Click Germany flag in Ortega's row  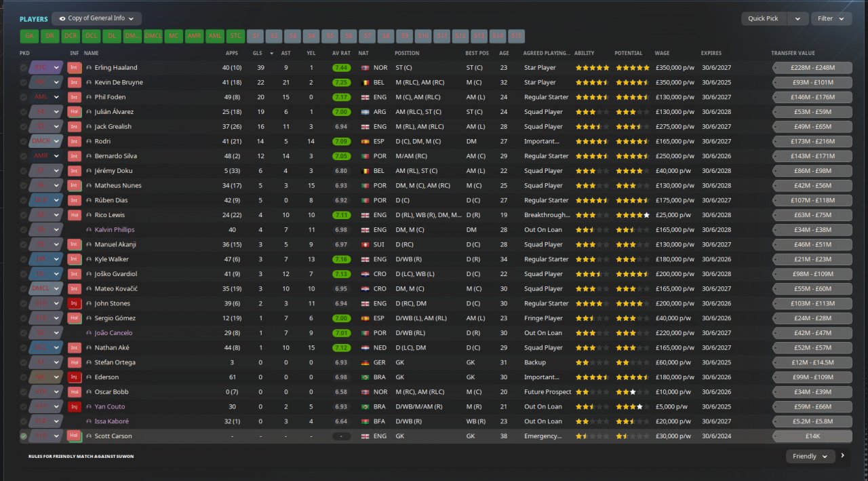pyautogui.click(x=366, y=362)
